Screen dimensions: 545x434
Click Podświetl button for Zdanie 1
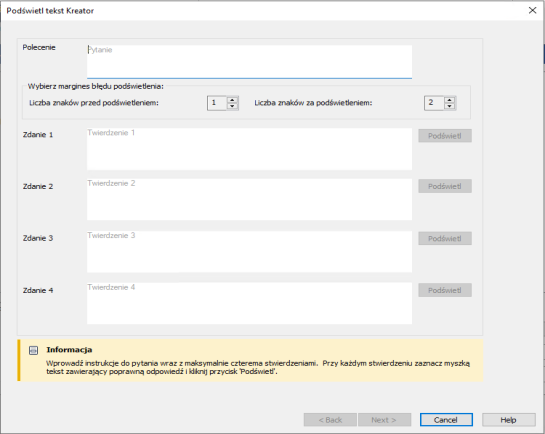point(445,136)
